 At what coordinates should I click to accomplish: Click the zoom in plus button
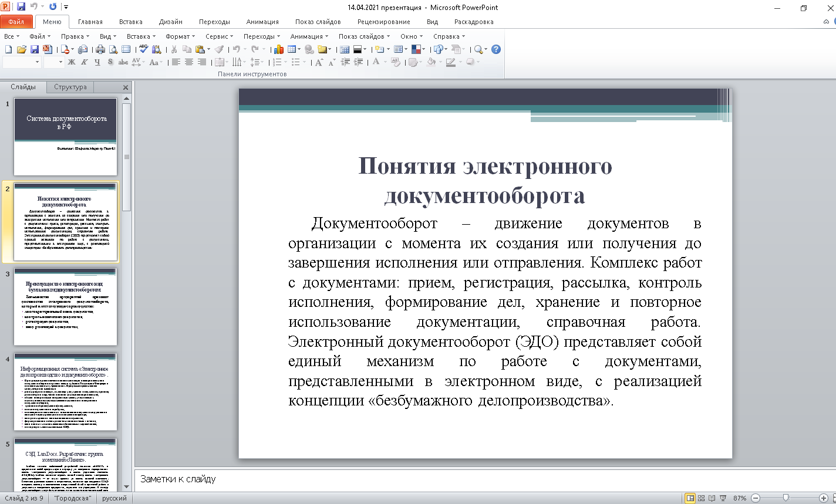[824, 498]
